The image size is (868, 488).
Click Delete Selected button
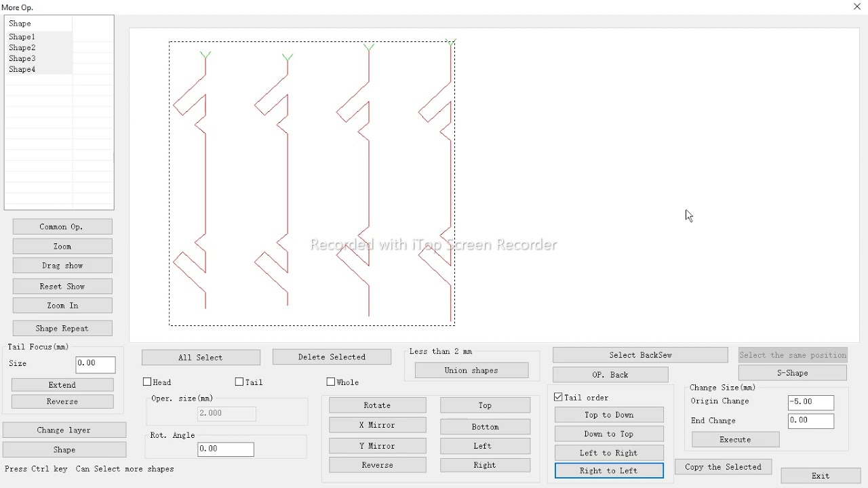tap(332, 357)
